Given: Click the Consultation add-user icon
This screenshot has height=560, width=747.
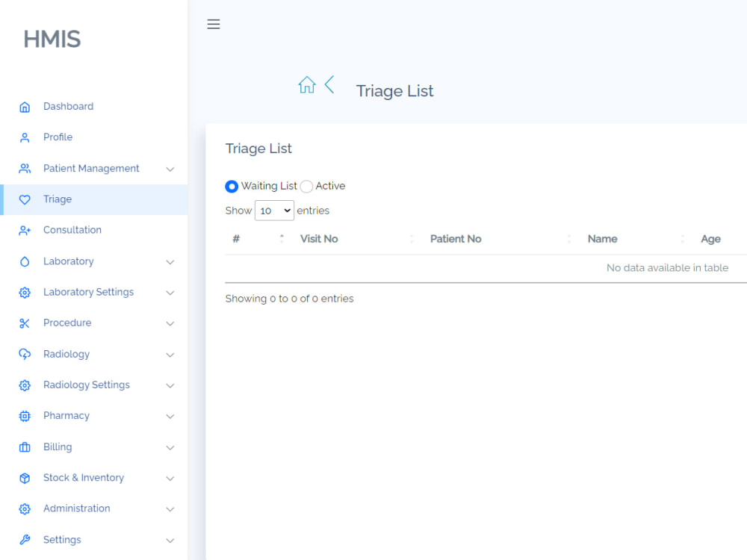Looking at the screenshot, I should (x=25, y=231).
